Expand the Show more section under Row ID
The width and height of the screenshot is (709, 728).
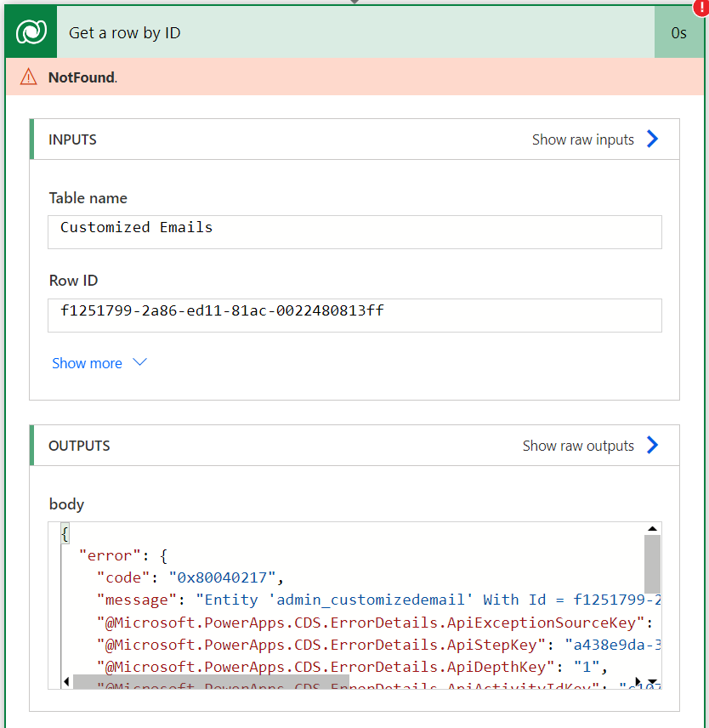[x=88, y=363]
